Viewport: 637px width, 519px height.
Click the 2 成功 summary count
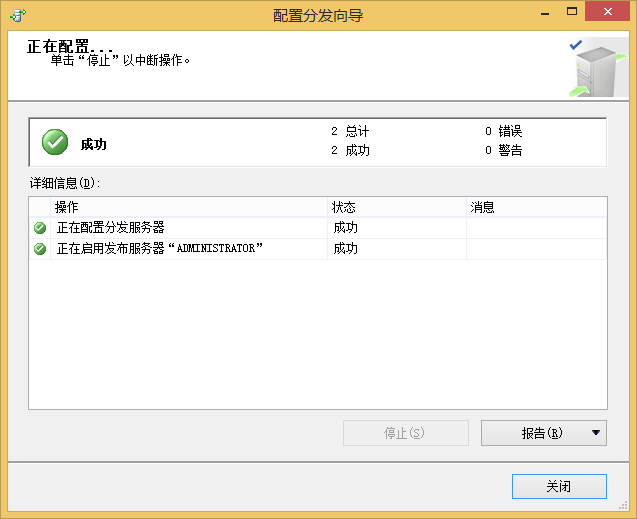[350, 150]
